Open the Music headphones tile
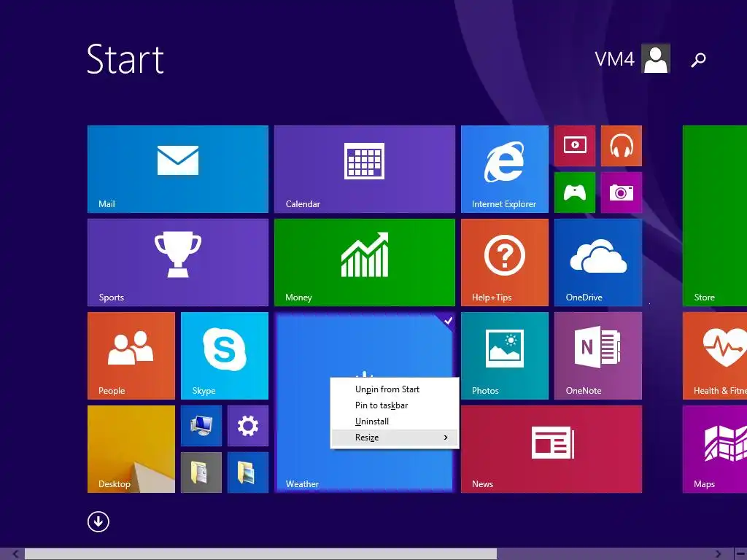Screen dimensions: 747x560 point(622,146)
